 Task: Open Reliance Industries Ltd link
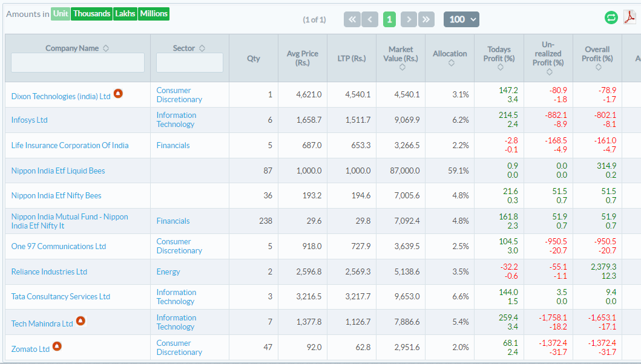click(x=49, y=271)
